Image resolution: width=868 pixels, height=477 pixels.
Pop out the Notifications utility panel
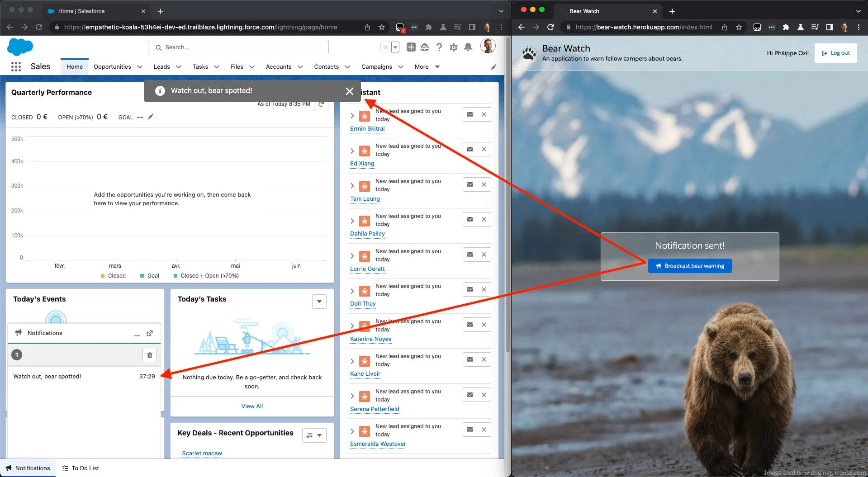[x=150, y=333]
